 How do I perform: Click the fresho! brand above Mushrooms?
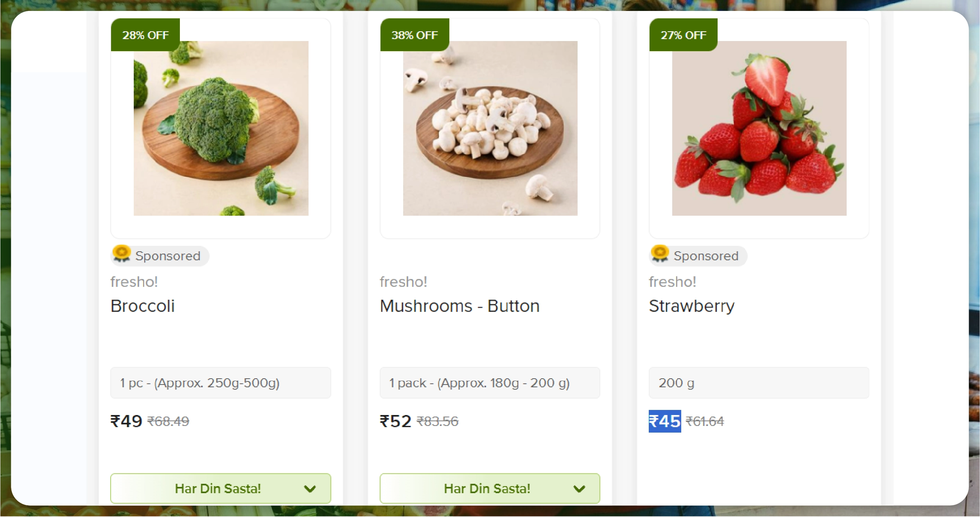[x=403, y=282]
